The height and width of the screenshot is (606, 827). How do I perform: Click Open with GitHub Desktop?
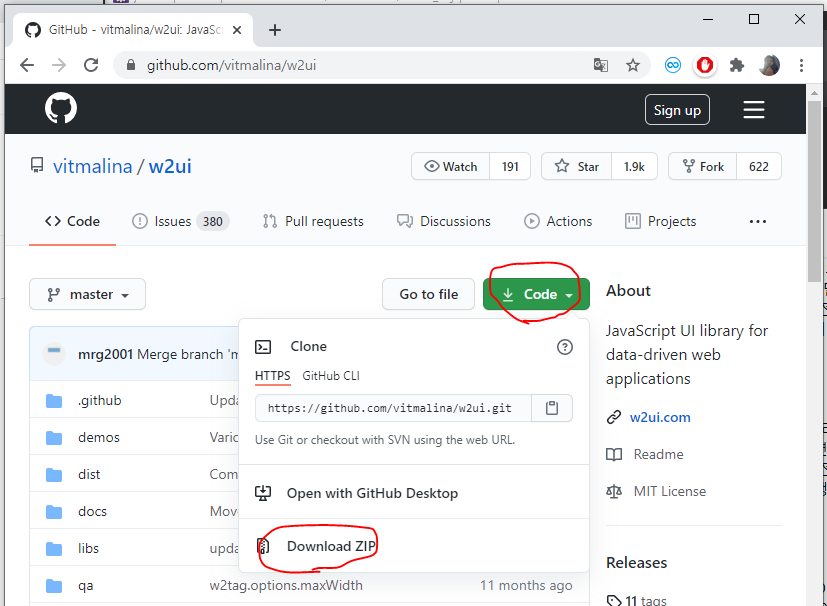click(x=372, y=493)
